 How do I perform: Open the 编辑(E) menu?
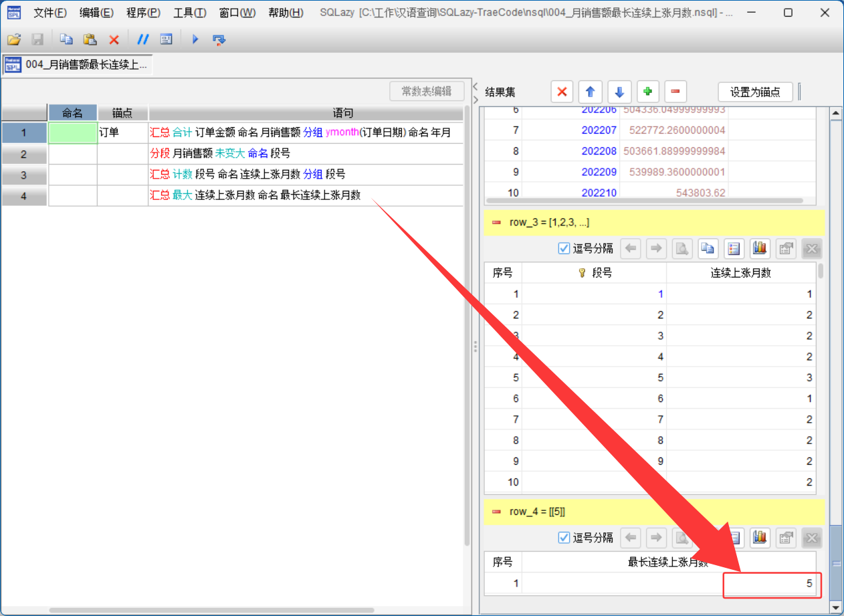(96, 13)
